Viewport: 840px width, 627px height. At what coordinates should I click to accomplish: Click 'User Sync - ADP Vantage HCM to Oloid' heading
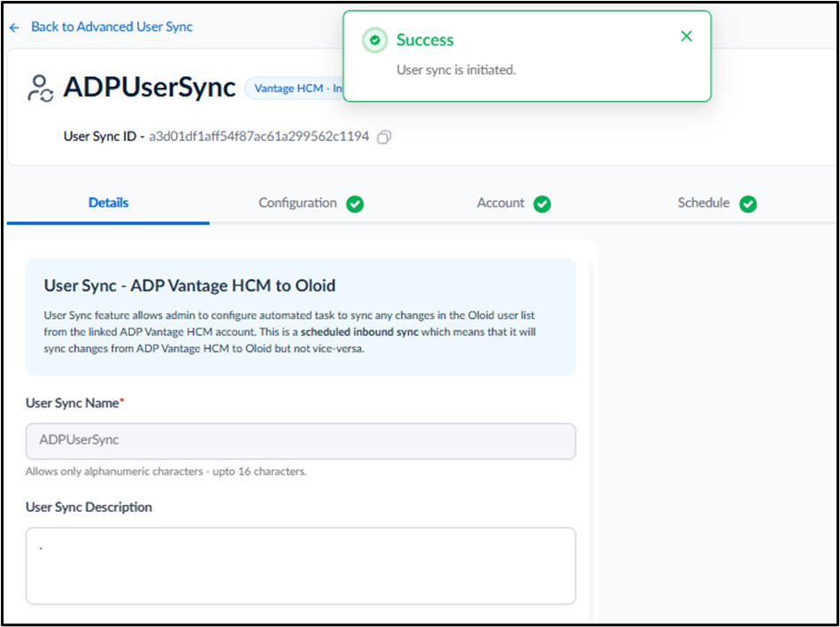coord(189,286)
